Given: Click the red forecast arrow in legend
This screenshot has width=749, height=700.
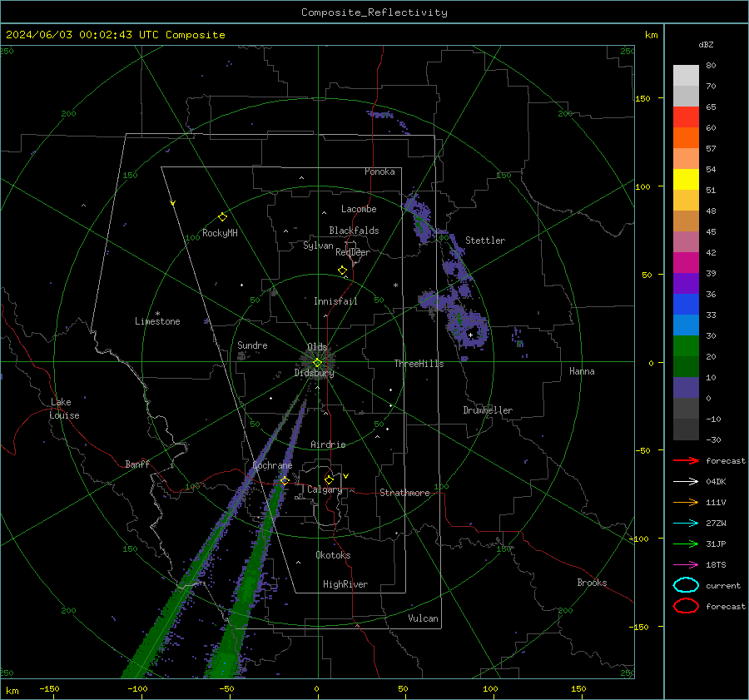Looking at the screenshot, I should tap(686, 460).
